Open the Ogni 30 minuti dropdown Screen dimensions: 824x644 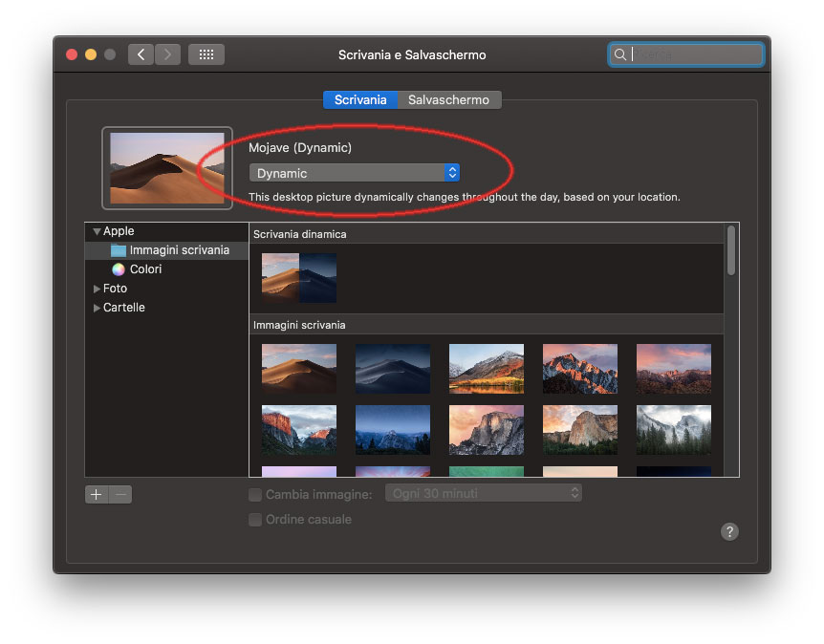tap(484, 493)
